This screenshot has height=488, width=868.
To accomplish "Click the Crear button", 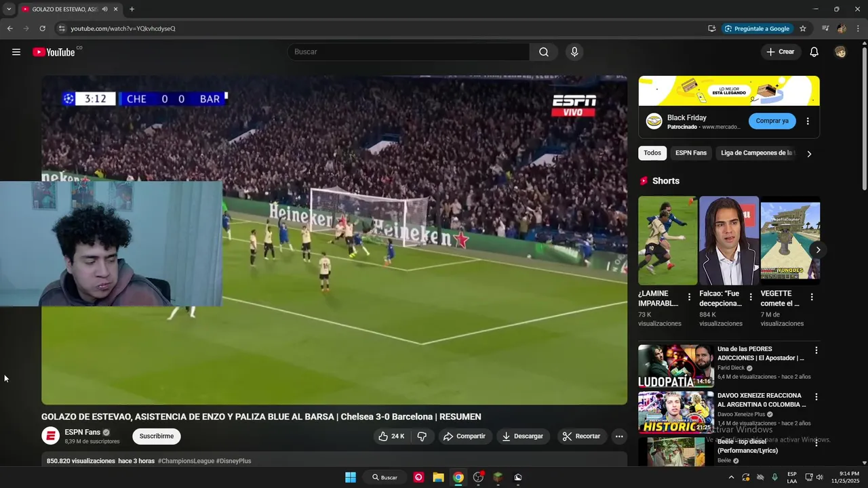I will [x=781, y=52].
